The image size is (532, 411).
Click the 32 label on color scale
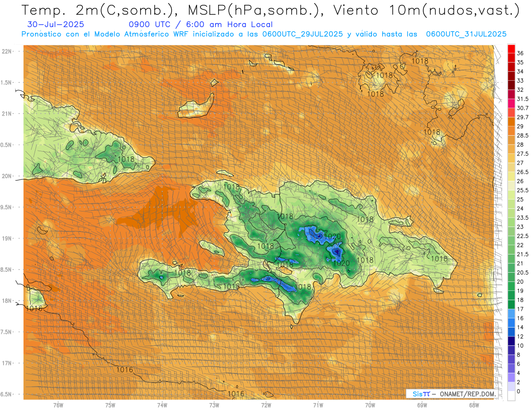(520, 90)
